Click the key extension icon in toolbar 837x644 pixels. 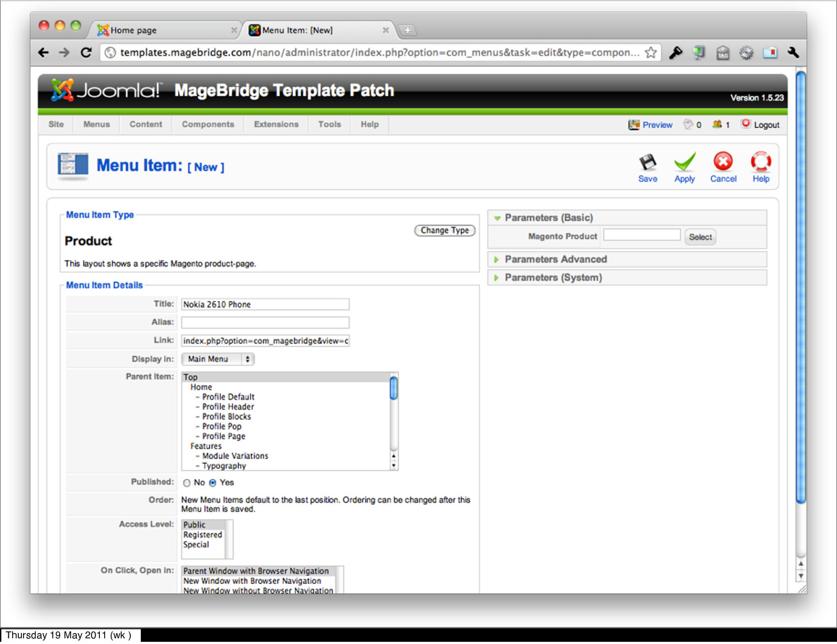675,52
